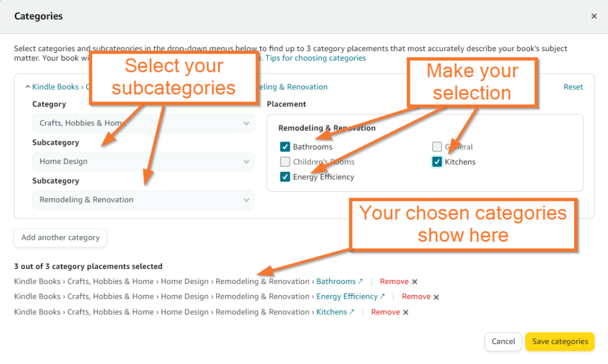Close the Categories dialog with the X

point(594,17)
